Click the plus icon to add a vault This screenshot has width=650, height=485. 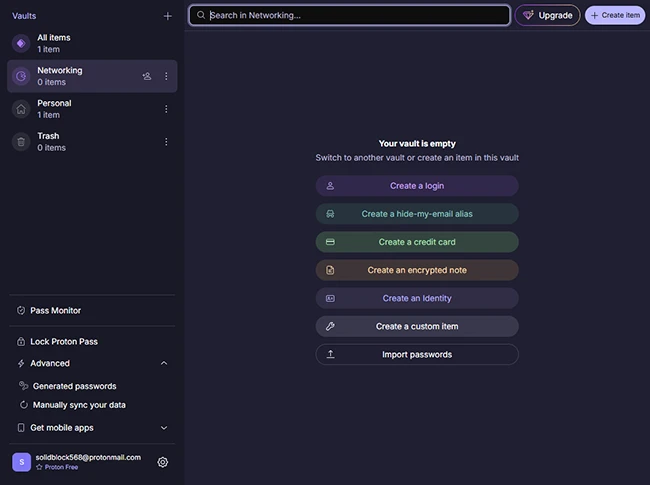point(167,16)
